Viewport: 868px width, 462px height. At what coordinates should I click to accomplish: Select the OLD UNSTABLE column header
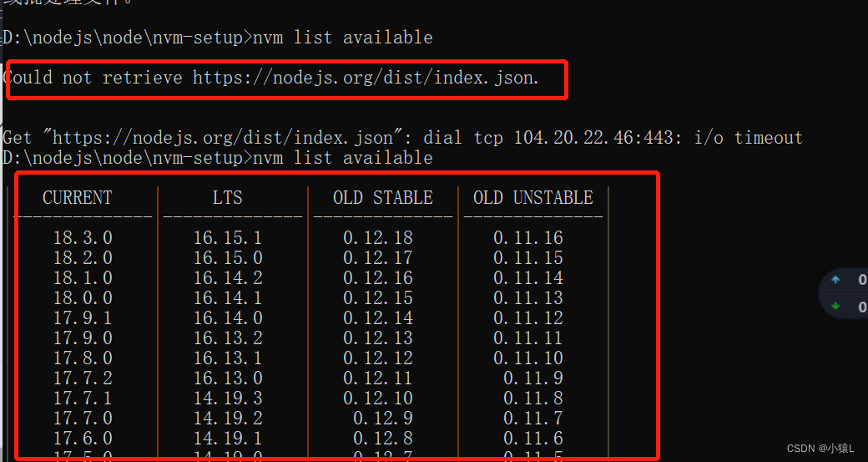click(533, 197)
